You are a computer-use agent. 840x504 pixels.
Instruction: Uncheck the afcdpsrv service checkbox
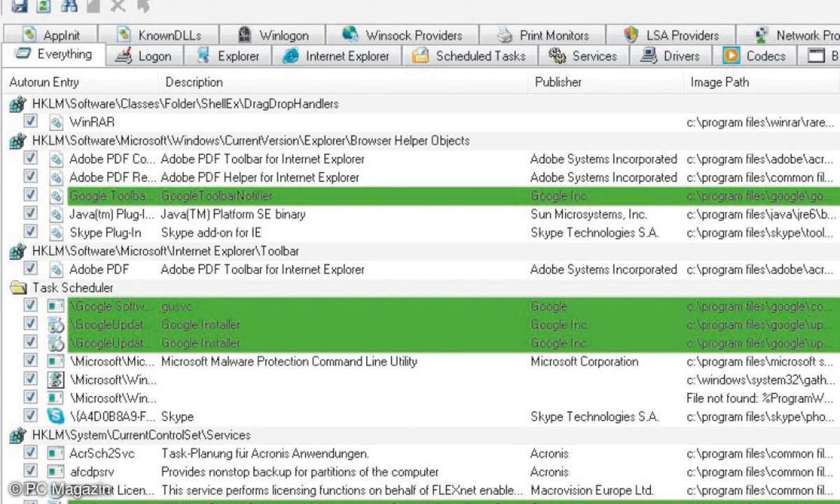point(30,471)
